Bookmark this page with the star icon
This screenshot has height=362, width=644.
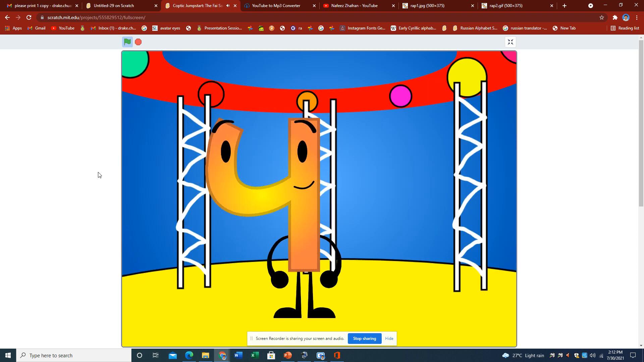click(601, 17)
